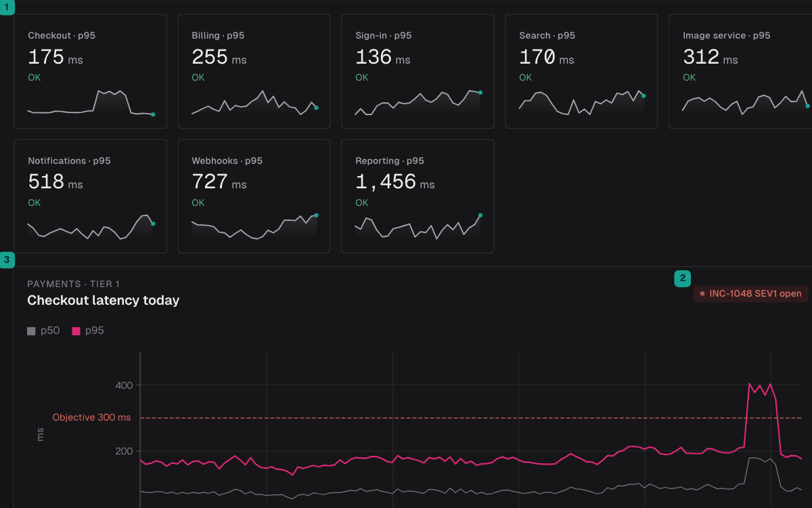The image size is (812, 508).
Task: Select the Webhooks p95 card
Action: tap(254, 196)
